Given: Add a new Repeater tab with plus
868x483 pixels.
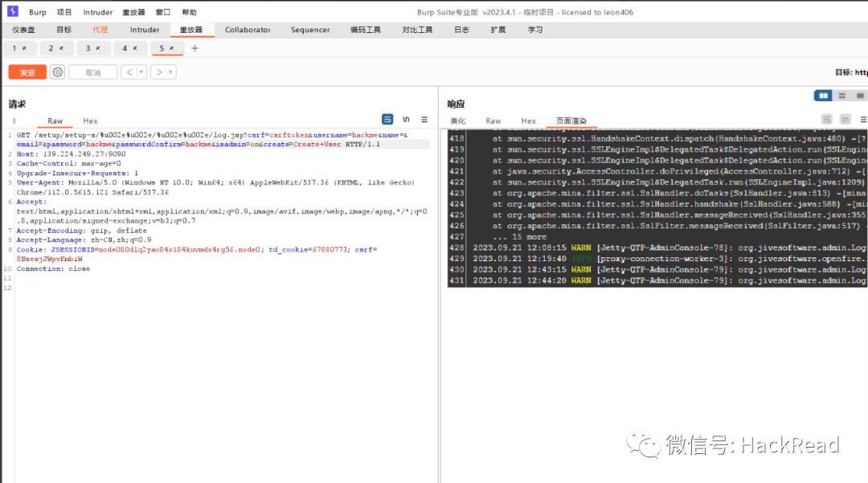Looking at the screenshot, I should 194,48.
